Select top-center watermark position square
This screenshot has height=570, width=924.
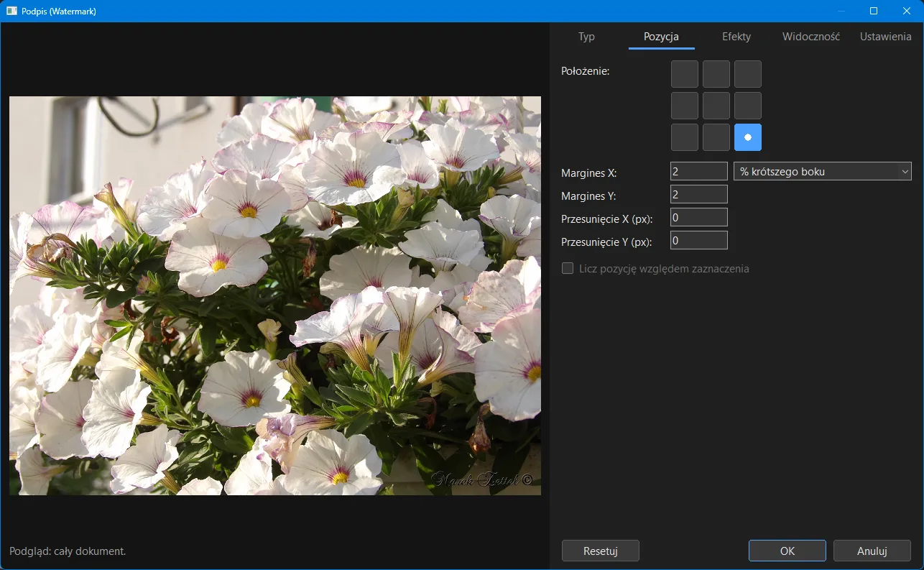[716, 74]
